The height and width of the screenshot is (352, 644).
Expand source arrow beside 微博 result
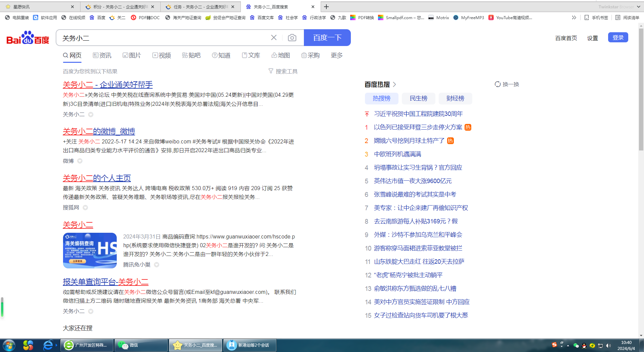[x=80, y=161]
